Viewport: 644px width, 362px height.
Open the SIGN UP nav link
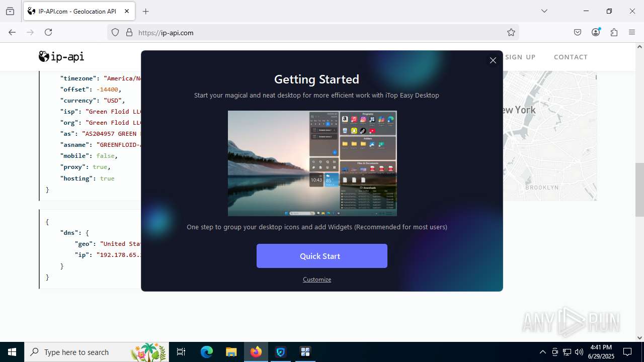coord(520,57)
